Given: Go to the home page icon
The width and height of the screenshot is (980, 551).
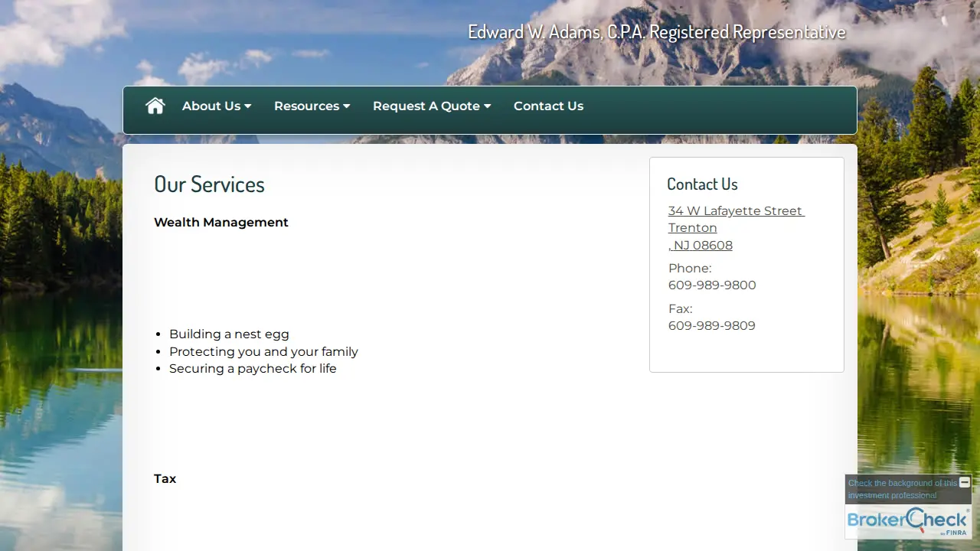Looking at the screenshot, I should point(155,106).
